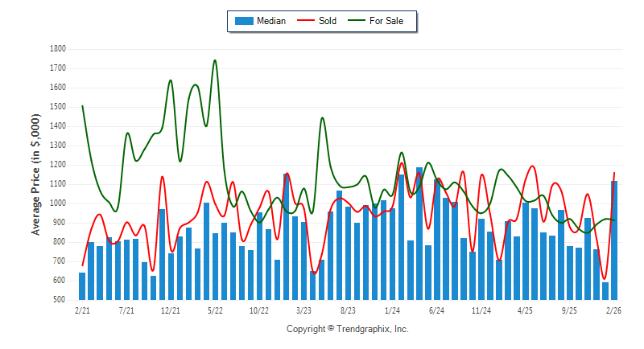Click the blue Median legend swatch

(x=243, y=21)
